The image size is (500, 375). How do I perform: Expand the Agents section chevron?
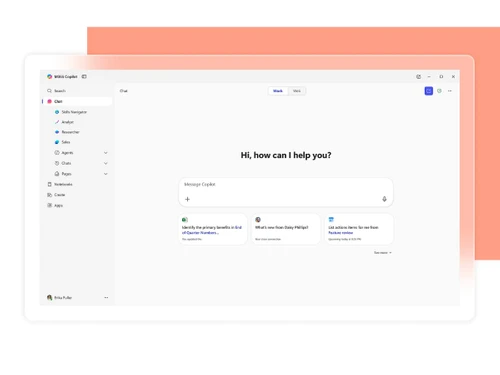tap(106, 153)
